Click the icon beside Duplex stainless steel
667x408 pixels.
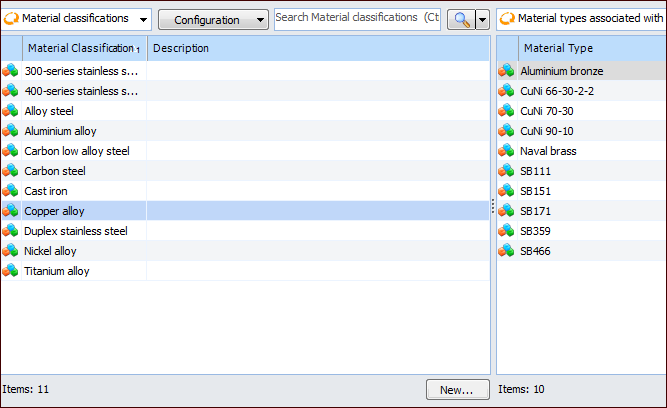[x=10, y=231]
